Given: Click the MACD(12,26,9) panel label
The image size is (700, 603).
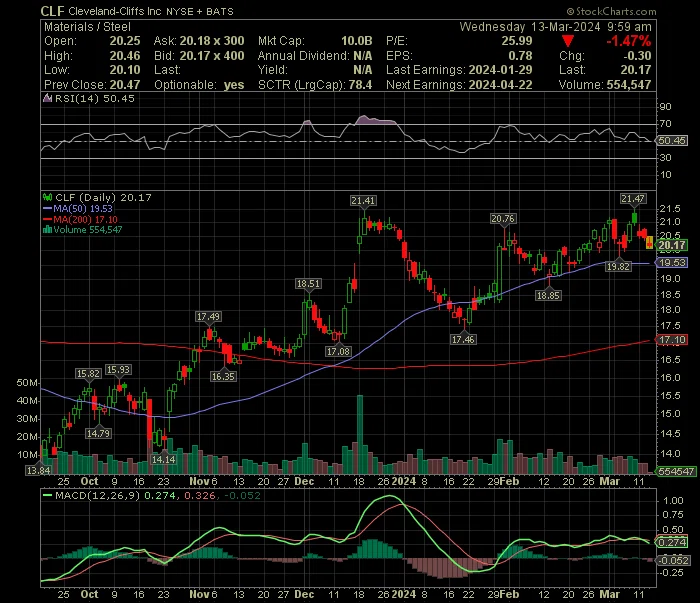Looking at the screenshot, I should (x=97, y=495).
